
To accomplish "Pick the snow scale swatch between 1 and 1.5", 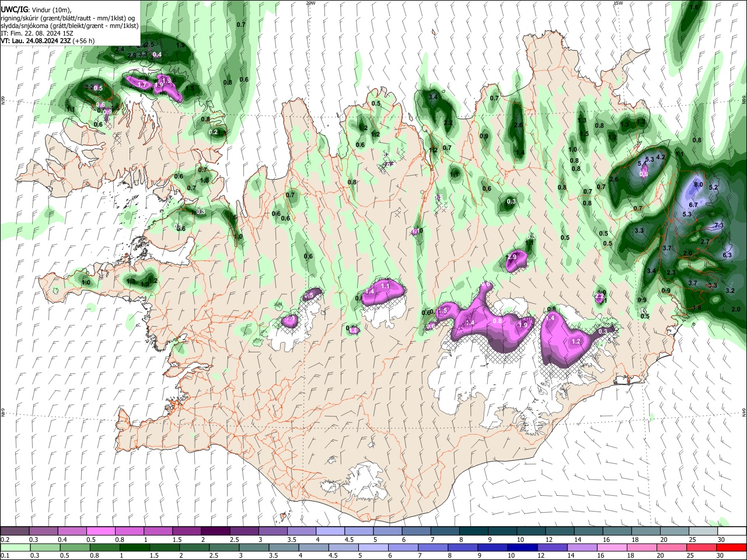I will tap(158, 531).
